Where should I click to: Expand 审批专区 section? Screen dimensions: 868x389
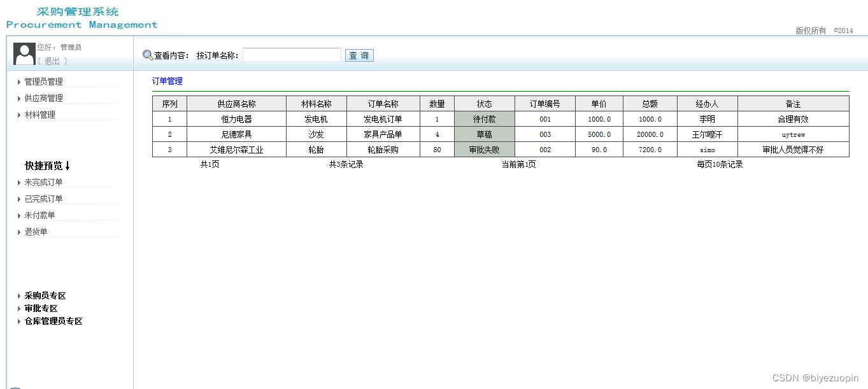pyautogui.click(x=41, y=308)
